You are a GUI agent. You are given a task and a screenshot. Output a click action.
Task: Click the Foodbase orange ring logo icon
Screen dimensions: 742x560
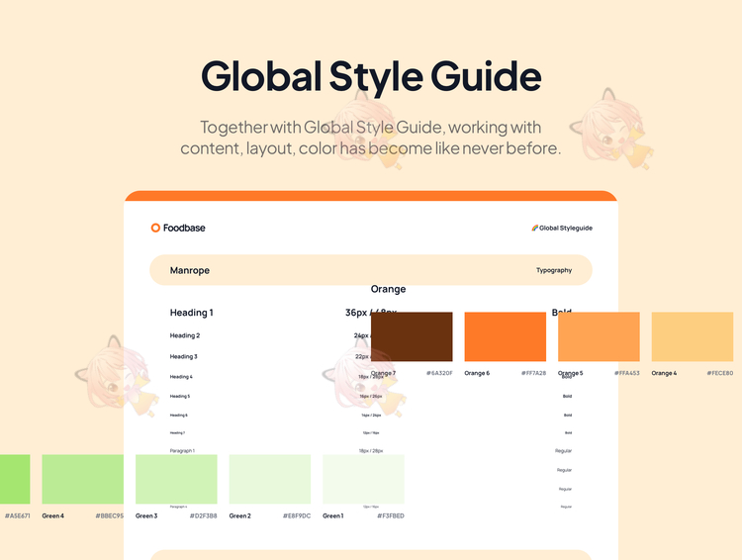coord(155,228)
